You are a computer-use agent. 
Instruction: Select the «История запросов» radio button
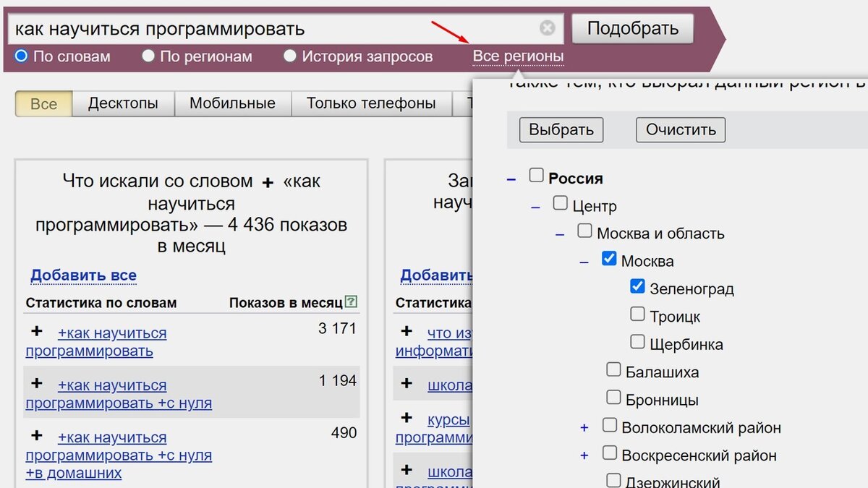289,56
